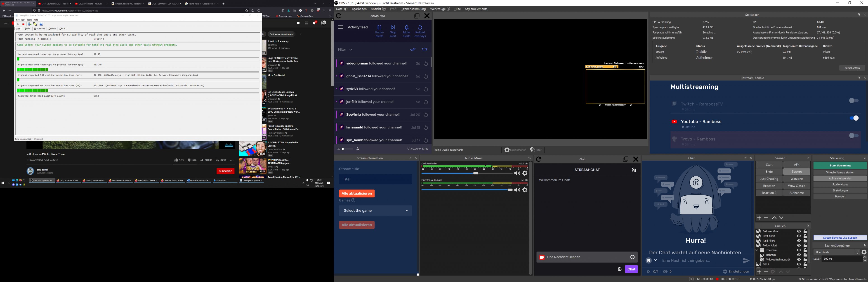Click the Start Streaming button
The width and height of the screenshot is (868, 282).
[840, 166]
